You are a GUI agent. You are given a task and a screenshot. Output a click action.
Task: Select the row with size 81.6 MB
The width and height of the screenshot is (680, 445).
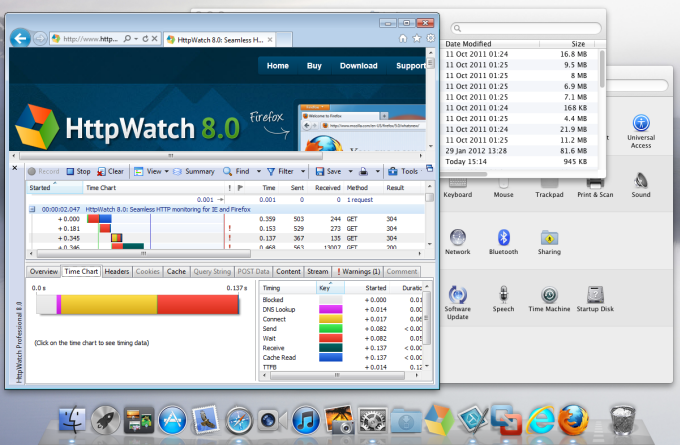(x=520, y=151)
